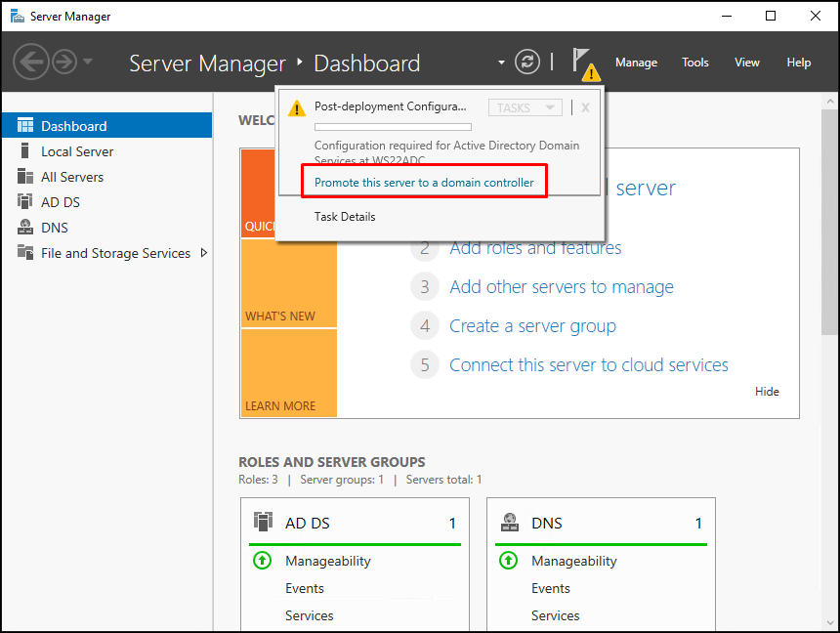This screenshot has height=633, width=840.
Task: Open Services in the AD DS tile
Action: pos(309,615)
